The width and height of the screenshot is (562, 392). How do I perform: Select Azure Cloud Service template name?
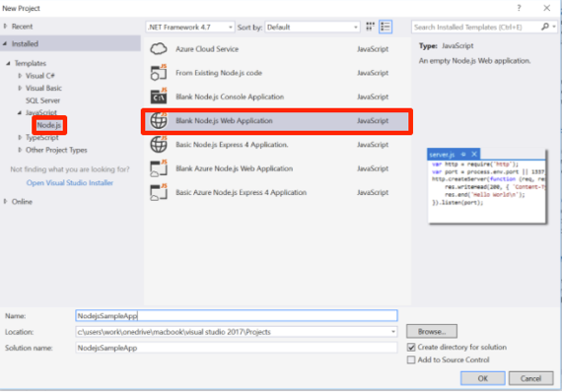(207, 49)
